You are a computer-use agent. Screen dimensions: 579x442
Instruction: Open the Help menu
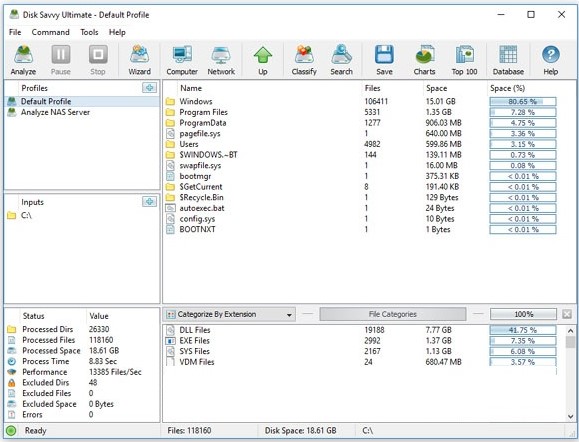pos(117,32)
